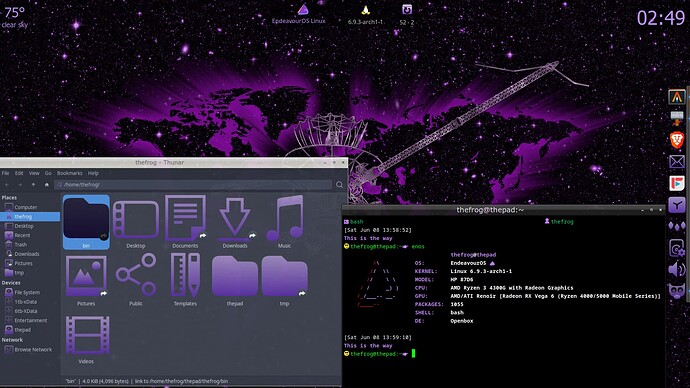The width and height of the screenshot is (690, 388).
Task: Click the 6.9.3-arch1-1 kernel widget
Action: pyautogui.click(x=365, y=15)
